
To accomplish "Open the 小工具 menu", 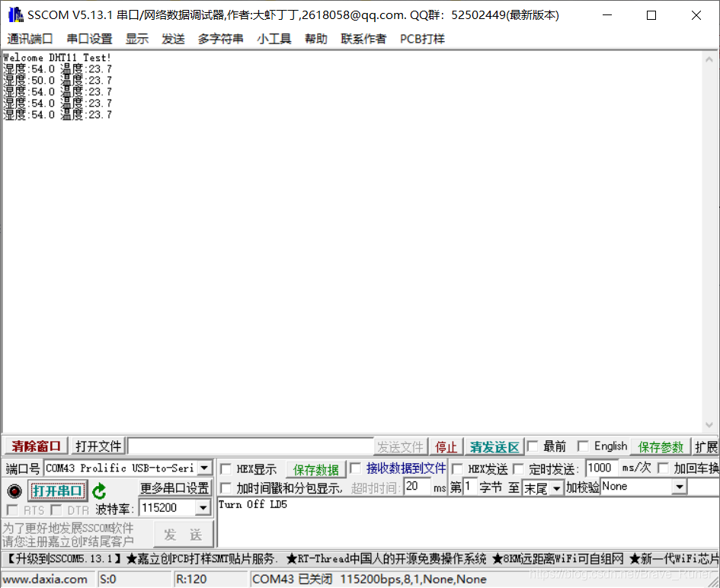I will coord(274,39).
